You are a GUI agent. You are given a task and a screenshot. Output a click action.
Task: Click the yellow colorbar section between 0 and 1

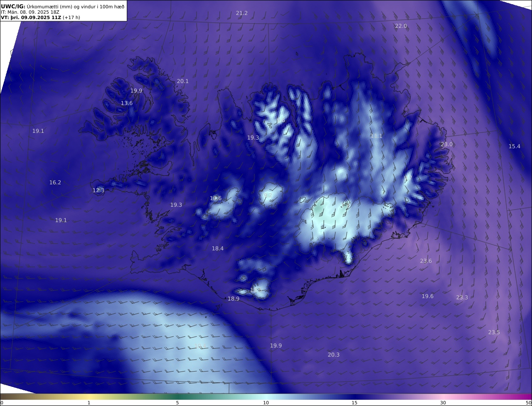45,396
